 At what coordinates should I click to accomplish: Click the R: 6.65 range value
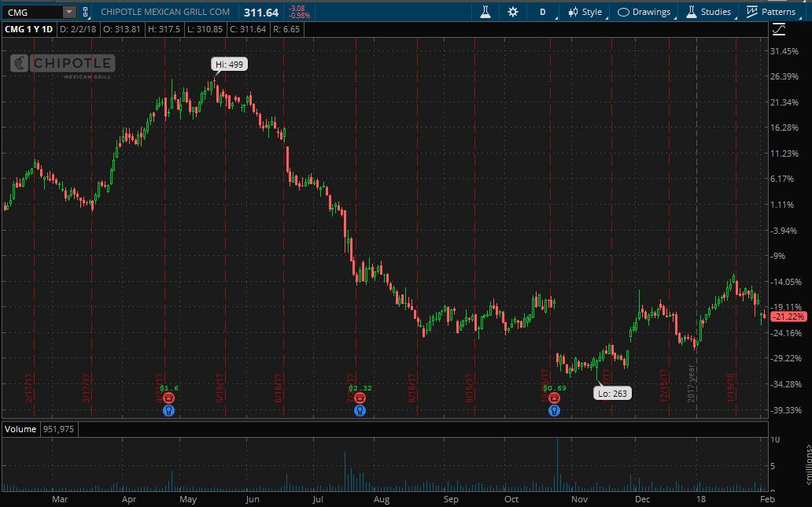[286, 29]
